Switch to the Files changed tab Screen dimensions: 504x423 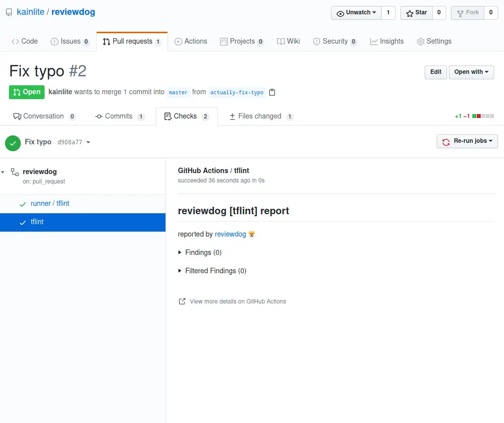[261, 117]
